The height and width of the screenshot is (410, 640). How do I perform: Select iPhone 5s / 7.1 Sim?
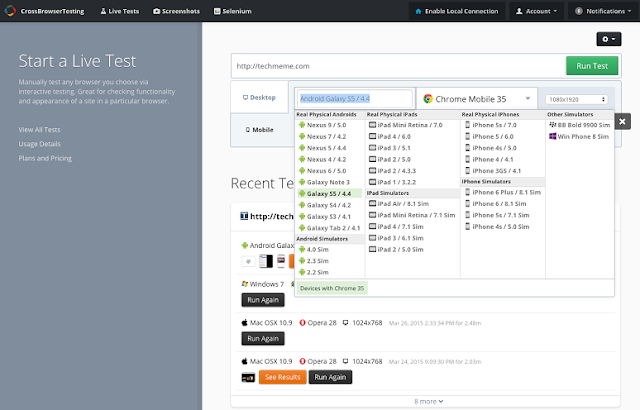point(497,215)
